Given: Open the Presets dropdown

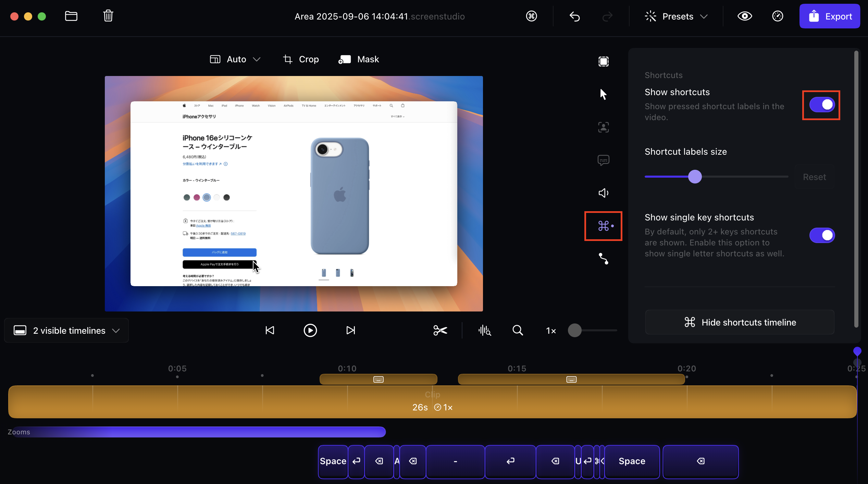Looking at the screenshot, I should pyautogui.click(x=677, y=16).
